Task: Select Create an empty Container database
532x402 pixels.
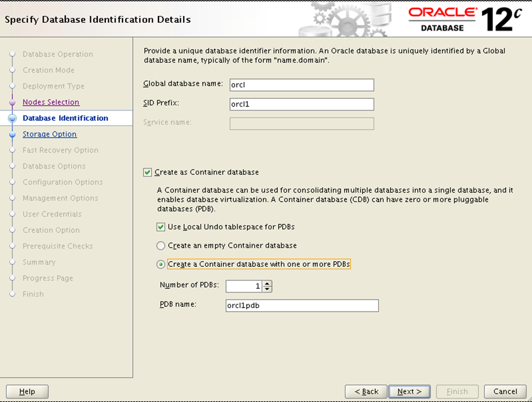Action: tap(161, 246)
